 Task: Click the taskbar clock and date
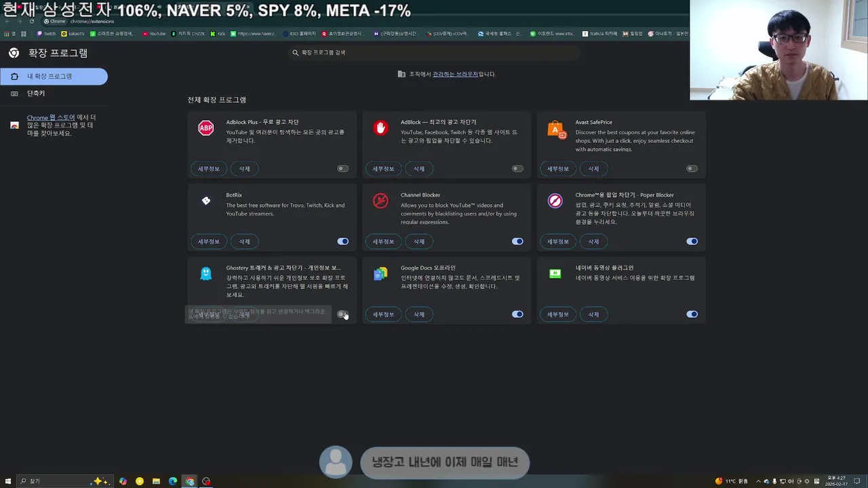[835, 481]
